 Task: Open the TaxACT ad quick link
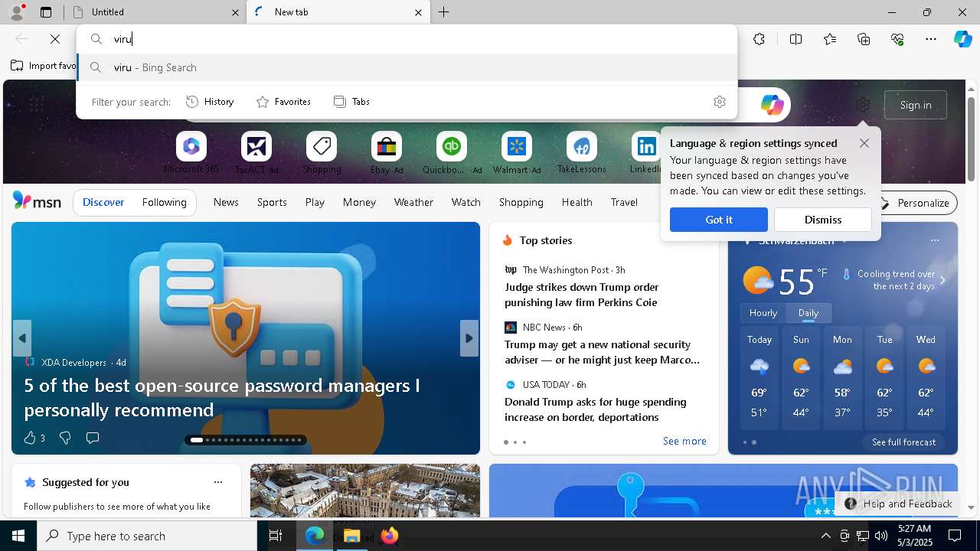pyautogui.click(x=256, y=153)
